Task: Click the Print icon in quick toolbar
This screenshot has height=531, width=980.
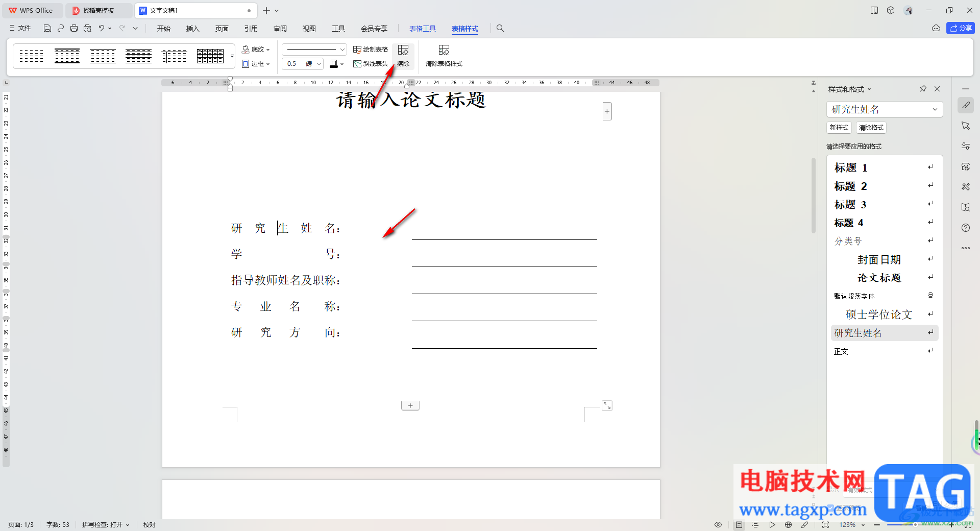Action: (74, 29)
